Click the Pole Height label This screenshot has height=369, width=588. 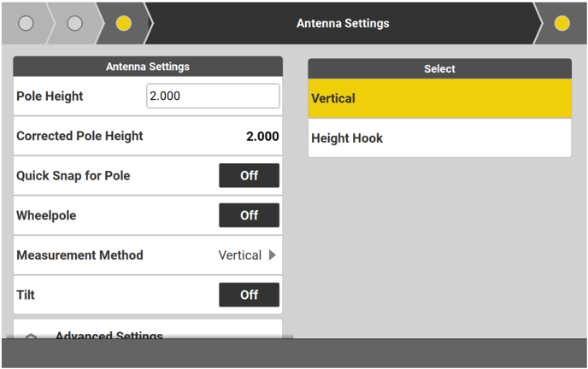[x=50, y=97]
